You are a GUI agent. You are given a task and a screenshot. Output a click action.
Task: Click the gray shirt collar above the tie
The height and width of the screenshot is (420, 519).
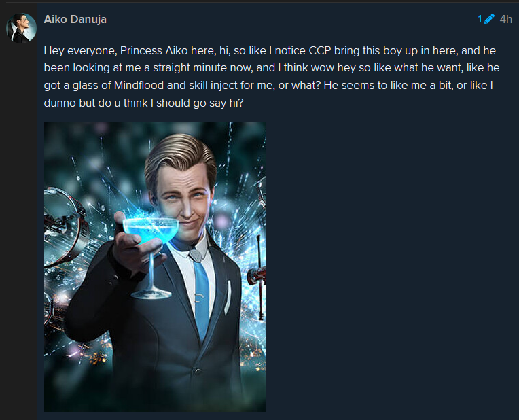coord(198,254)
